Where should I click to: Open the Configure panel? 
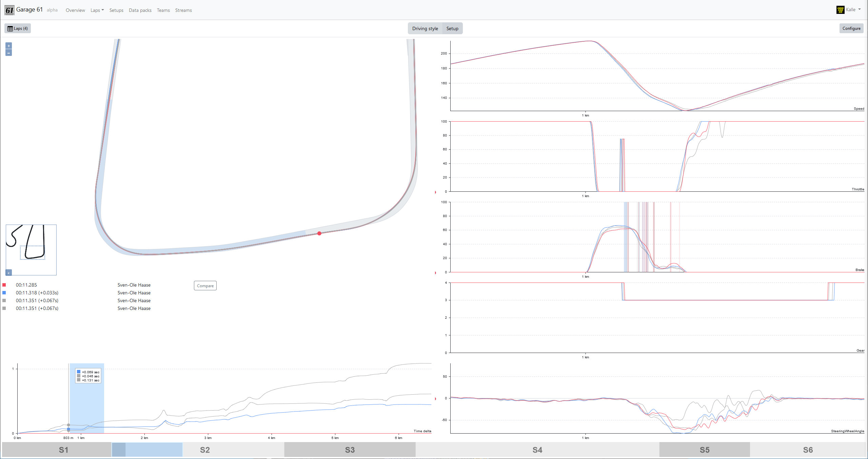pyautogui.click(x=851, y=28)
